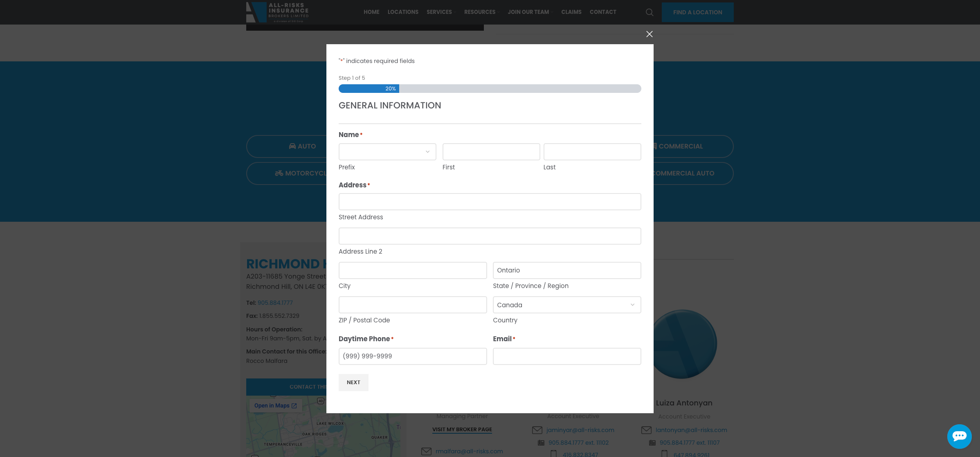Focus the City field
This screenshot has width=980, height=457.
(413, 270)
